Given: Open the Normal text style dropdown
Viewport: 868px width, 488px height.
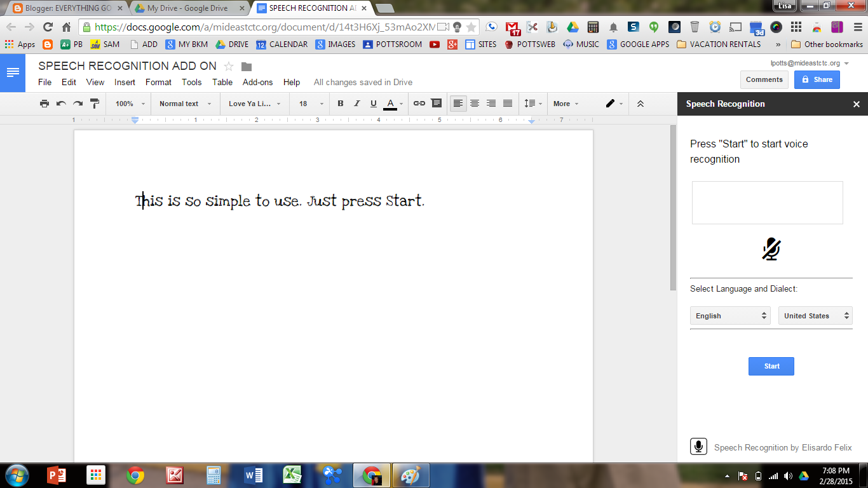Looking at the screenshot, I should pos(186,104).
